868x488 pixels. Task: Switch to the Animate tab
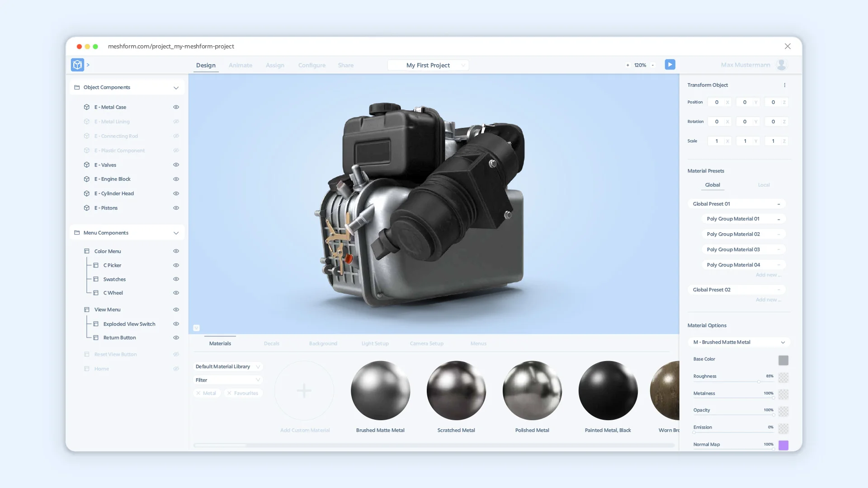pyautogui.click(x=241, y=65)
